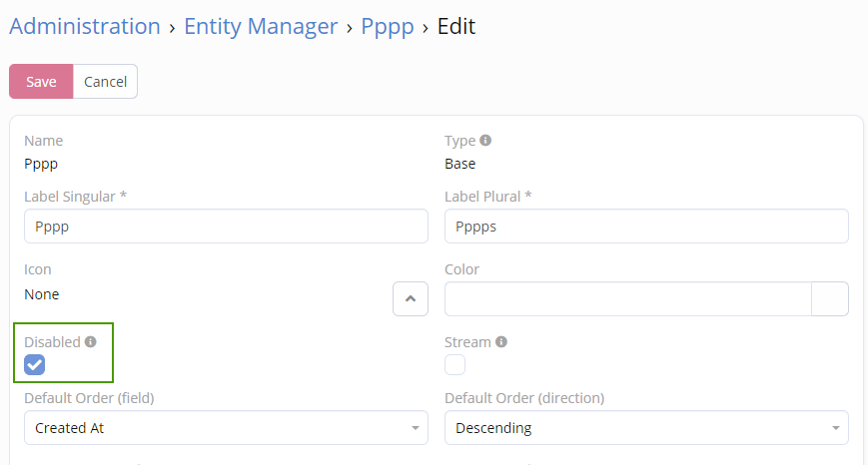This screenshot has width=868, height=465.
Task: Click the Descending dropdown arrow
Action: point(835,428)
